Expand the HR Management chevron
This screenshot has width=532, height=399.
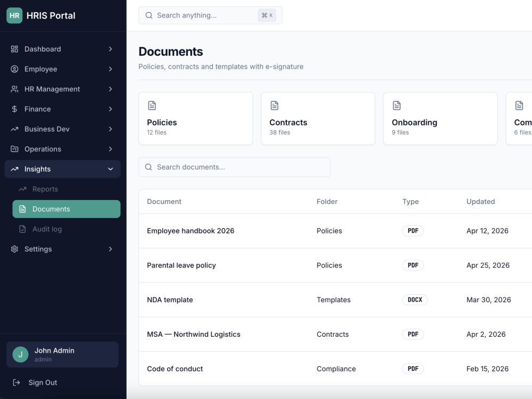pyautogui.click(x=110, y=89)
